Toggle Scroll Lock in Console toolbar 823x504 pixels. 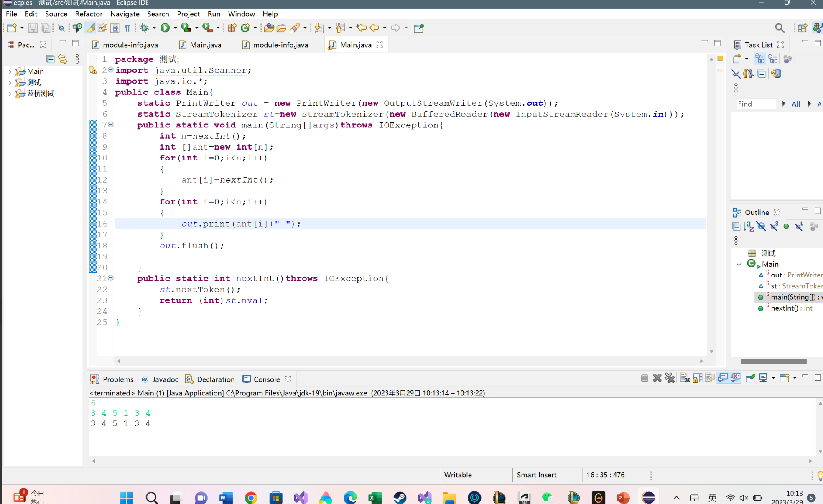697,378
